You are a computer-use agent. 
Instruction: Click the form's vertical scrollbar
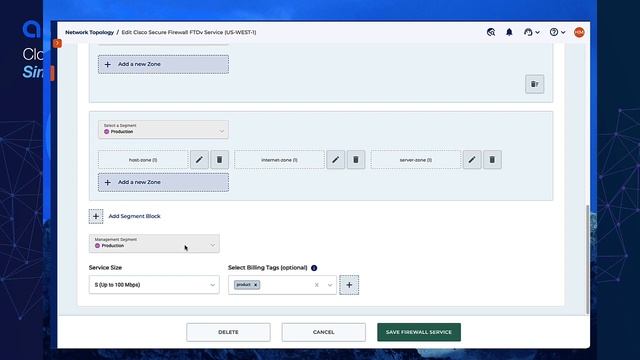[x=588, y=259]
